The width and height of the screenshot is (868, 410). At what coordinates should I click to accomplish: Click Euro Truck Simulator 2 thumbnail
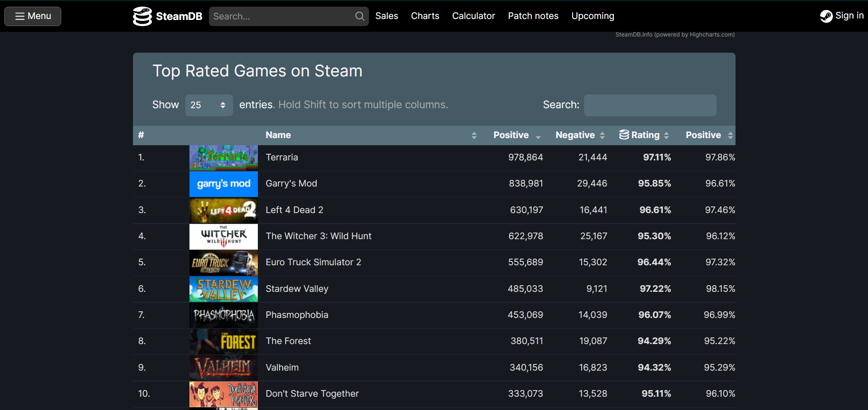coord(224,262)
